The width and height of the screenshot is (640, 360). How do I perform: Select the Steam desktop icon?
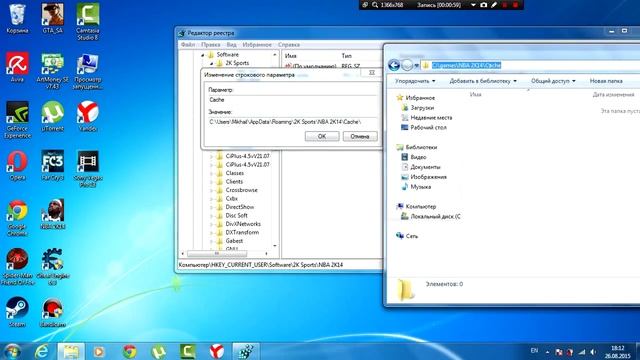click(17, 313)
